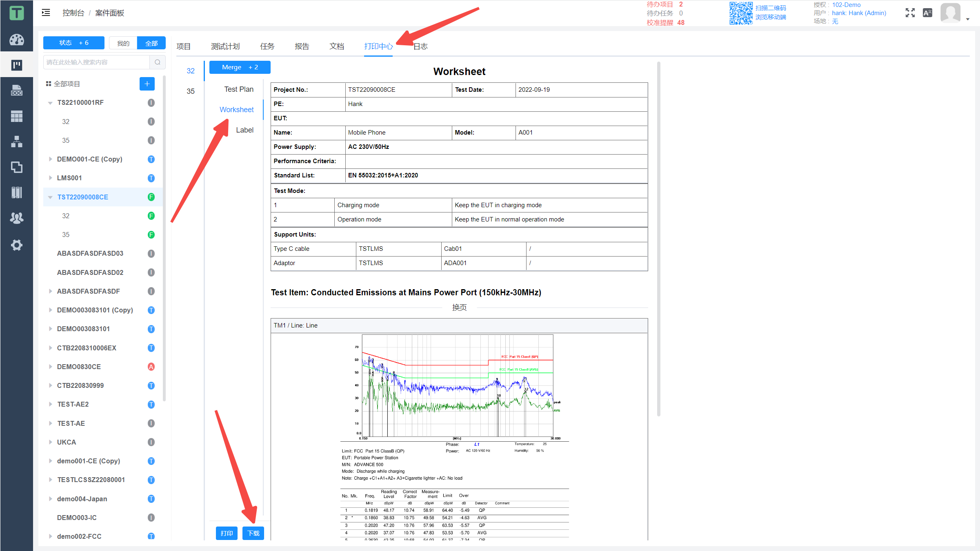
Task: Select the Label print template
Action: pyautogui.click(x=245, y=130)
